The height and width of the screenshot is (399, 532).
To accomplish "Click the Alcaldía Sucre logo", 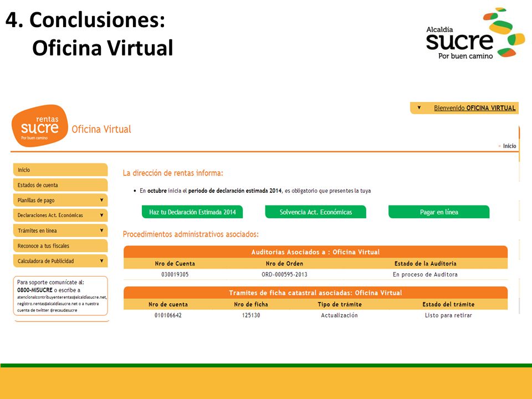I will (475, 33).
